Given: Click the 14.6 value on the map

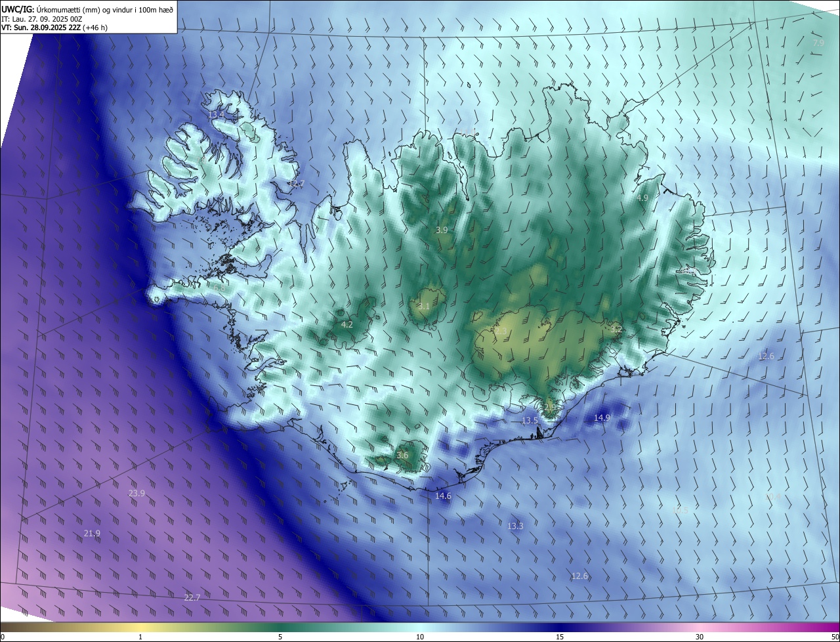Looking at the screenshot, I should (x=443, y=496).
